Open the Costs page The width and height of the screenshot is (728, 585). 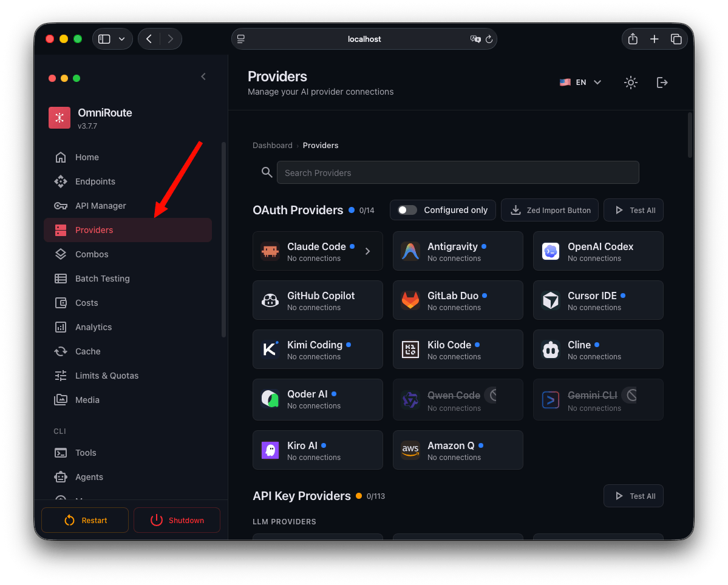(x=128, y=303)
